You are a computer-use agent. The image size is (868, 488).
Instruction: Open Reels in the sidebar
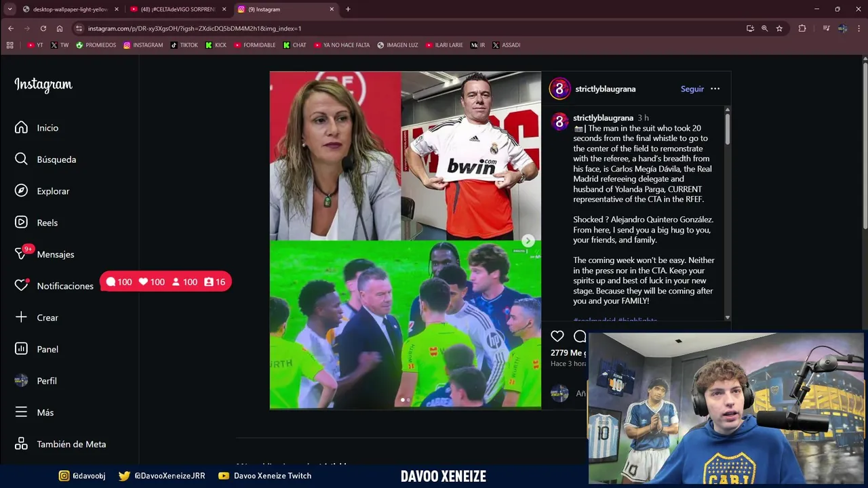(37, 222)
